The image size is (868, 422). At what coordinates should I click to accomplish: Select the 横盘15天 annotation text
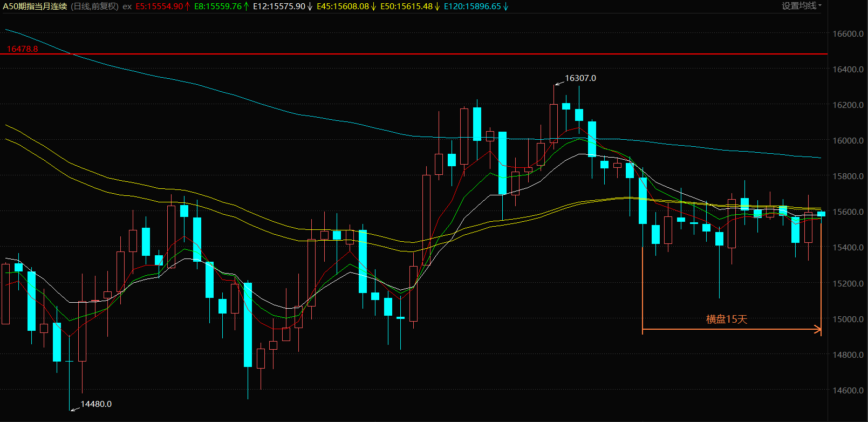click(x=727, y=319)
